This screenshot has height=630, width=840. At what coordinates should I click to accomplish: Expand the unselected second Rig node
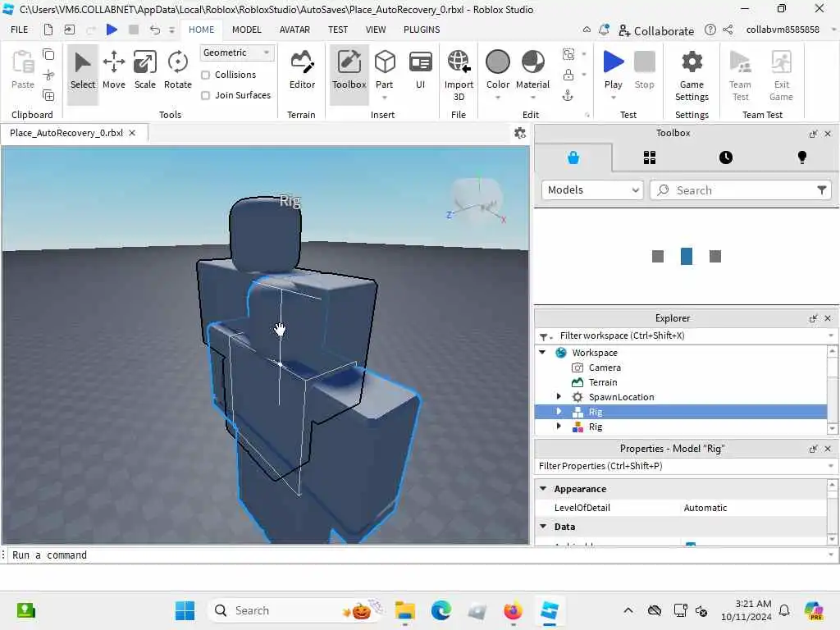coord(559,427)
